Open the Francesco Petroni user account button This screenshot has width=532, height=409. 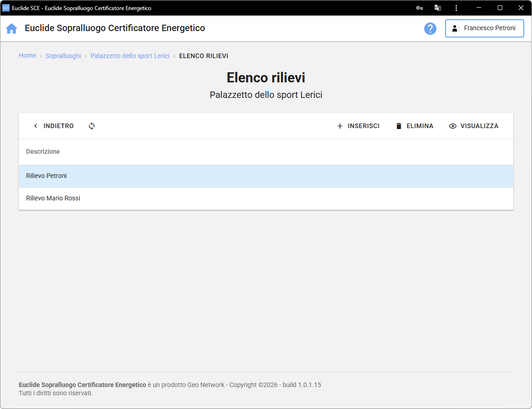(484, 28)
